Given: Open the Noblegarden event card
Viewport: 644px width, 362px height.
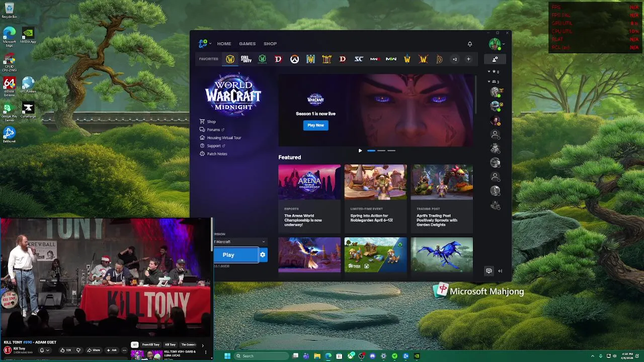Looking at the screenshot, I should (375, 198).
